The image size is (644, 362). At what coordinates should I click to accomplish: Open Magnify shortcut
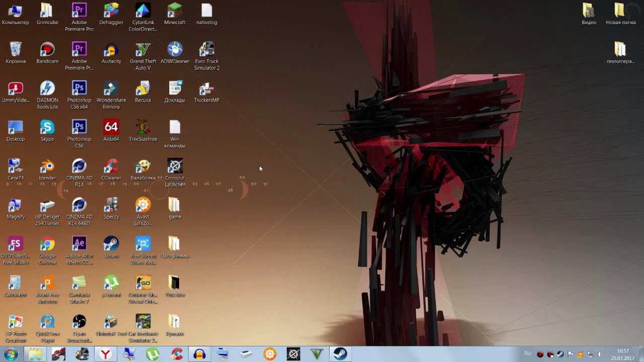point(16,209)
